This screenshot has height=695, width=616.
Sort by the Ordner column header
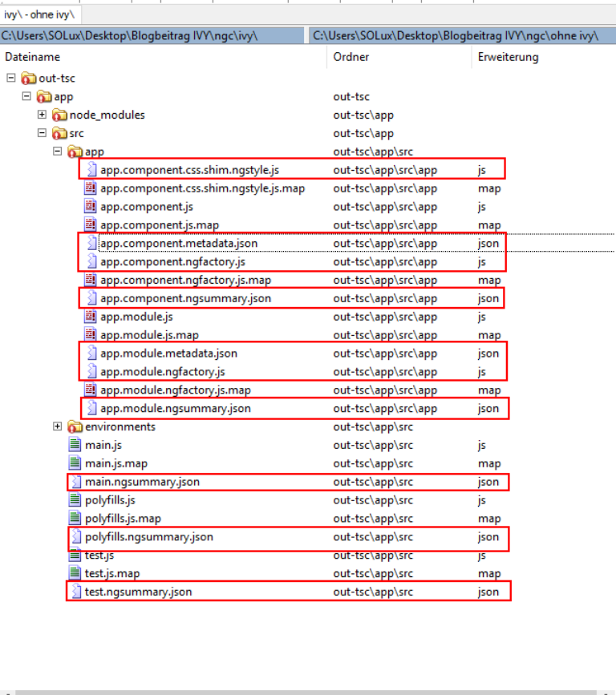[x=399, y=57]
